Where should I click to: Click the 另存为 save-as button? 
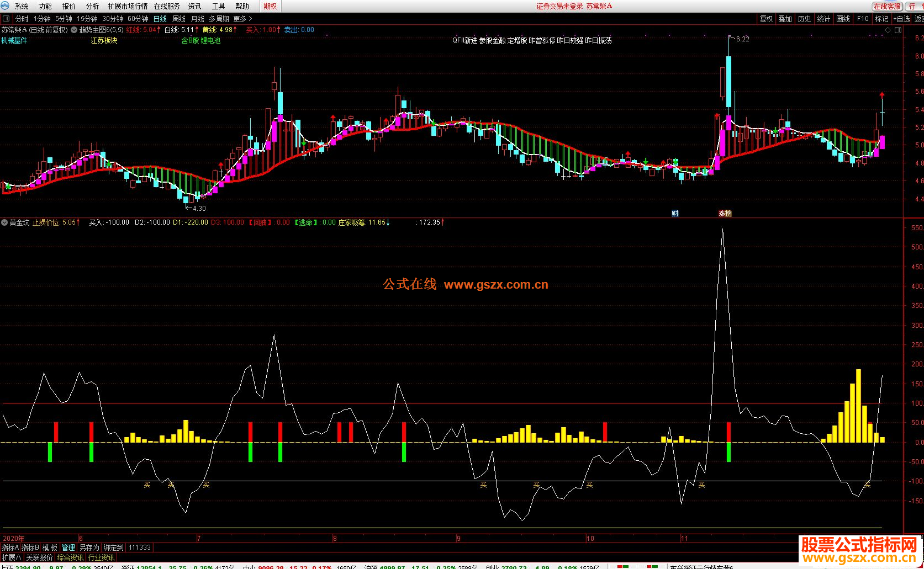coord(89,547)
